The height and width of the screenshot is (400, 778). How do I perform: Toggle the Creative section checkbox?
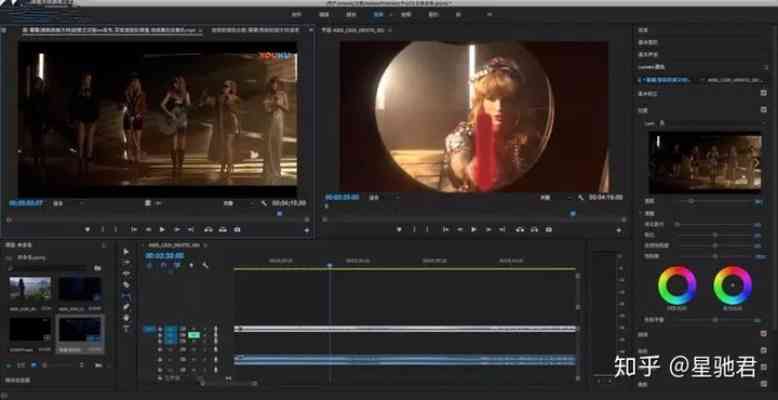(x=764, y=110)
